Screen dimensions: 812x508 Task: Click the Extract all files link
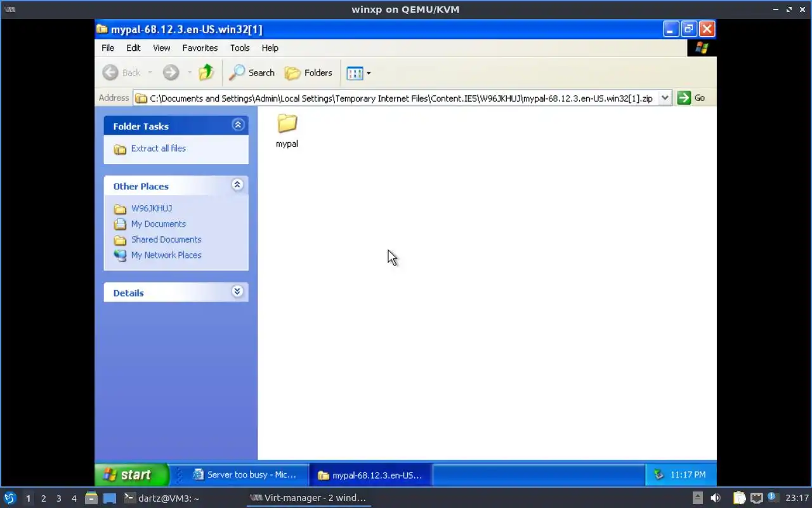(x=159, y=149)
